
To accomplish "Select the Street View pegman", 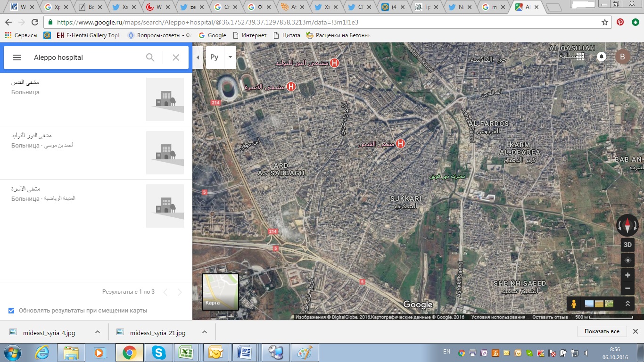I will pyautogui.click(x=574, y=304).
